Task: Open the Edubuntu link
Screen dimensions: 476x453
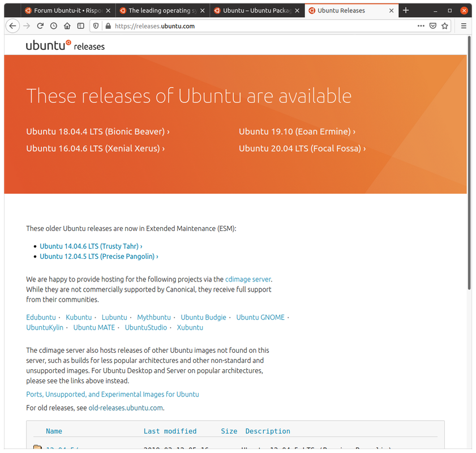Action: (x=41, y=317)
